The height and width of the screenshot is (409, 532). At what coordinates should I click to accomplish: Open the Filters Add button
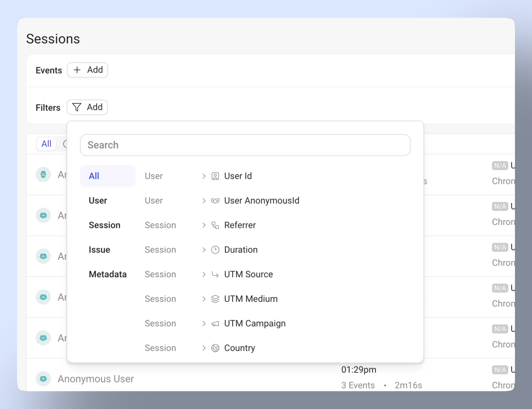click(87, 107)
